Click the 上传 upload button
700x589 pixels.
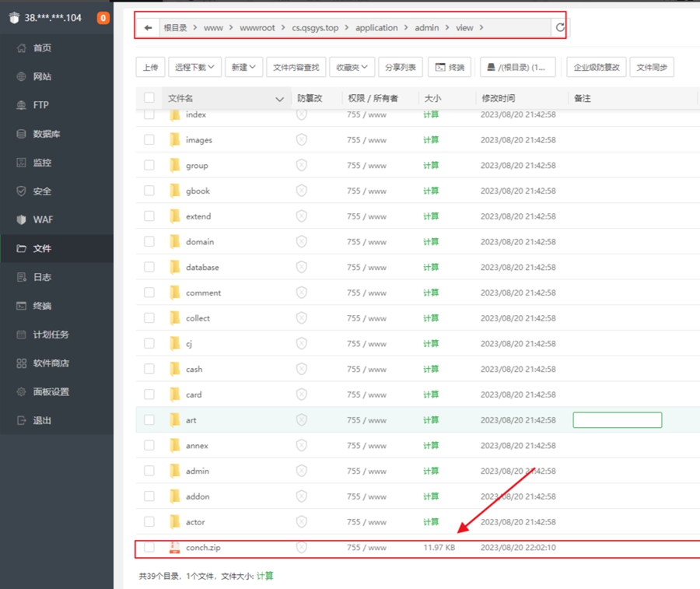(150, 68)
